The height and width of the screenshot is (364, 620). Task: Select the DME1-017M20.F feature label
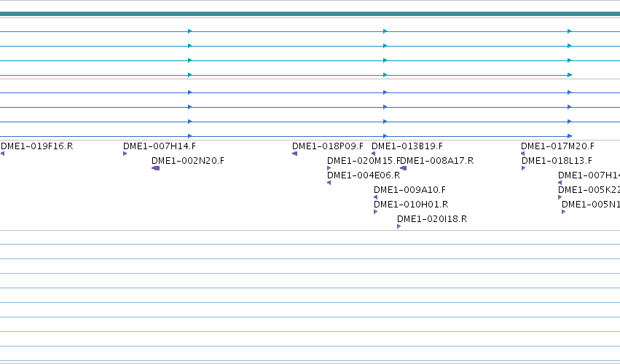(x=557, y=146)
